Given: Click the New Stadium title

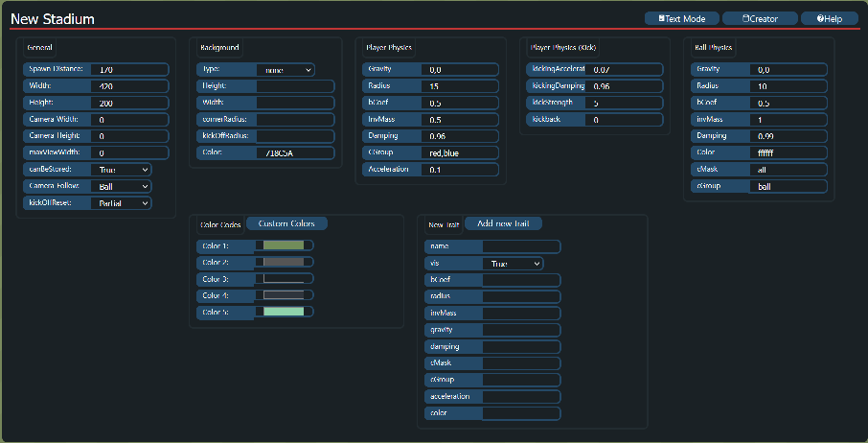Looking at the screenshot, I should point(53,19).
